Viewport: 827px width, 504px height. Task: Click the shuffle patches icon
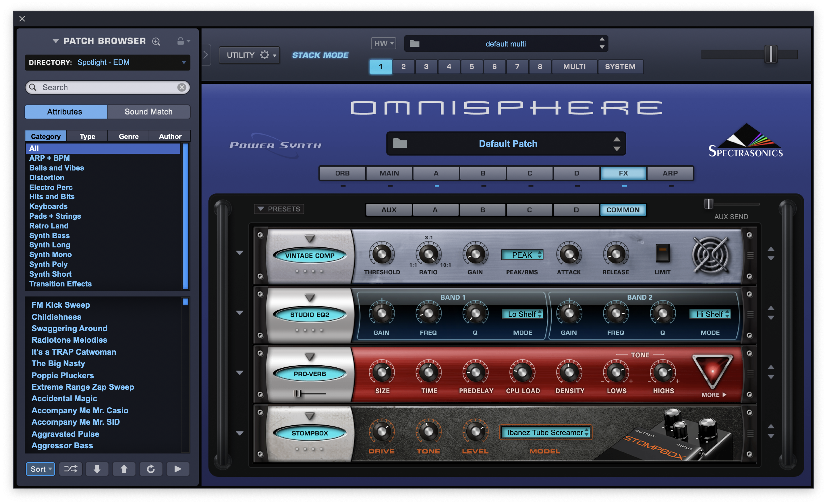70,469
